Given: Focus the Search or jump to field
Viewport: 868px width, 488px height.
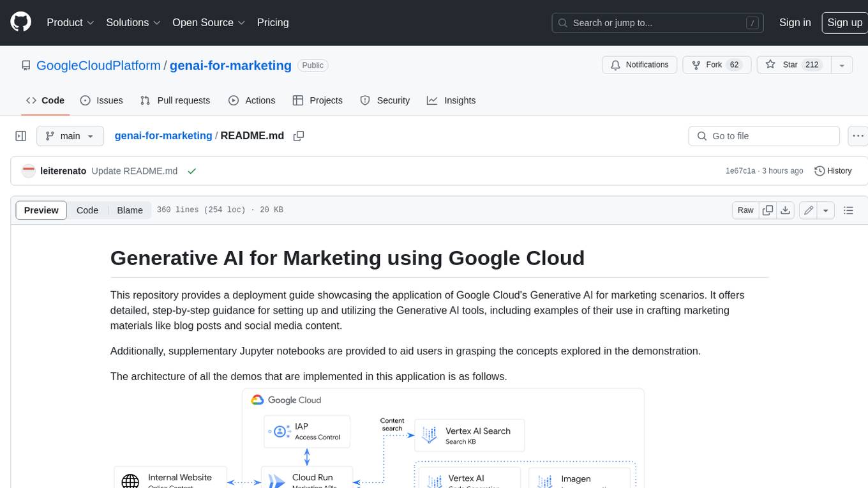Looking at the screenshot, I should click(659, 23).
